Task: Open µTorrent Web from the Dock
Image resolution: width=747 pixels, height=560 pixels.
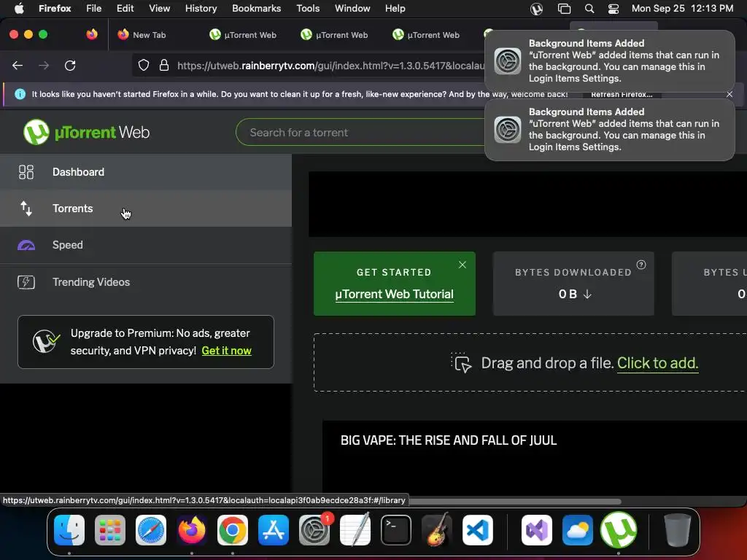Action: [619, 530]
